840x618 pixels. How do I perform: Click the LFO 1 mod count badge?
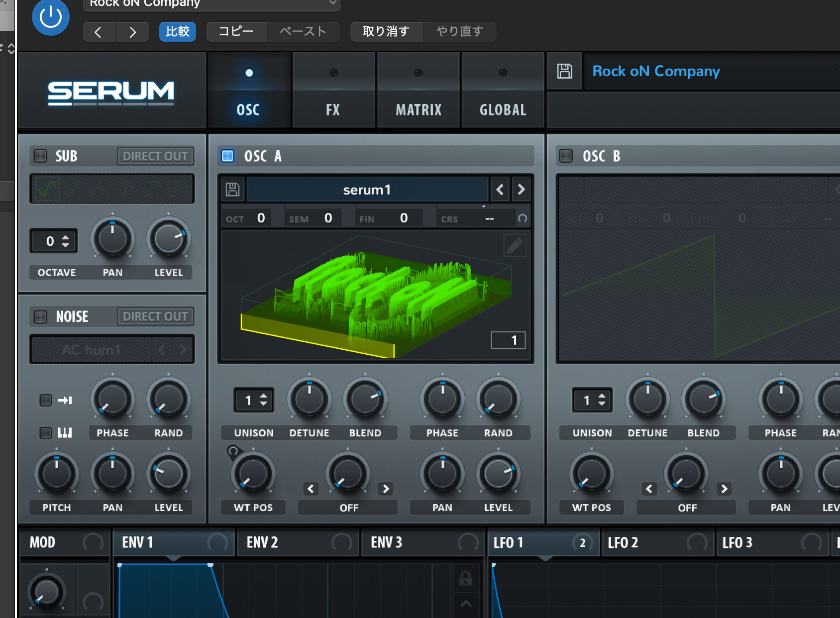click(583, 542)
